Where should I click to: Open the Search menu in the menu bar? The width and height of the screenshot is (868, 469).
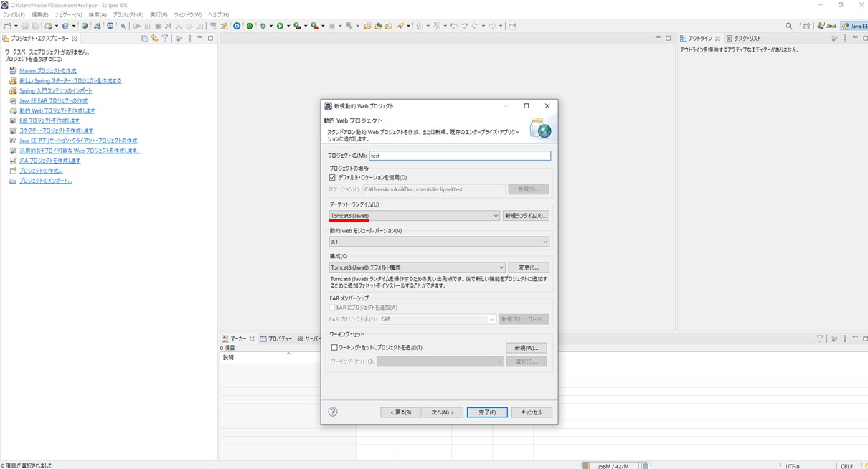pos(98,14)
